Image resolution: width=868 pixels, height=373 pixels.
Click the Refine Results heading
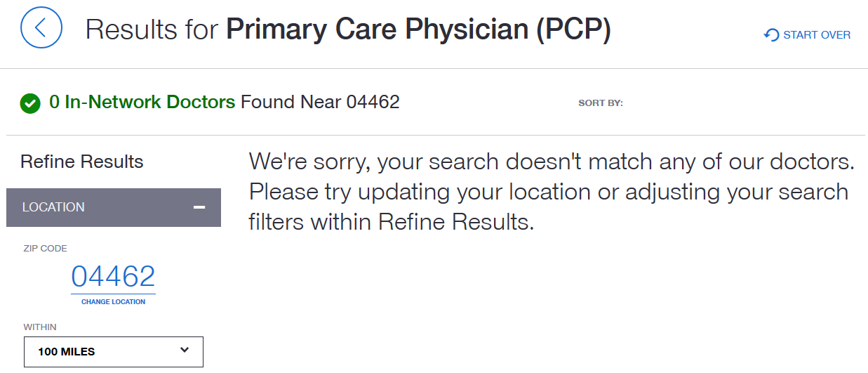coord(82,162)
